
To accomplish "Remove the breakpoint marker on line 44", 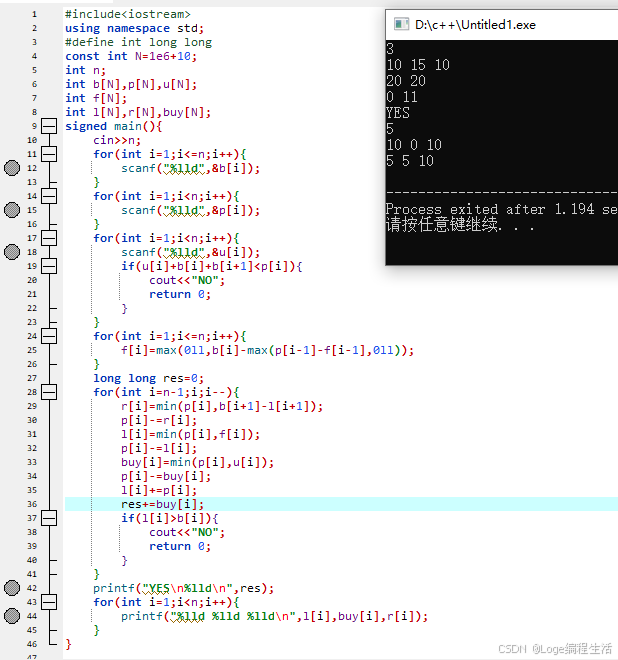I will coord(12,616).
